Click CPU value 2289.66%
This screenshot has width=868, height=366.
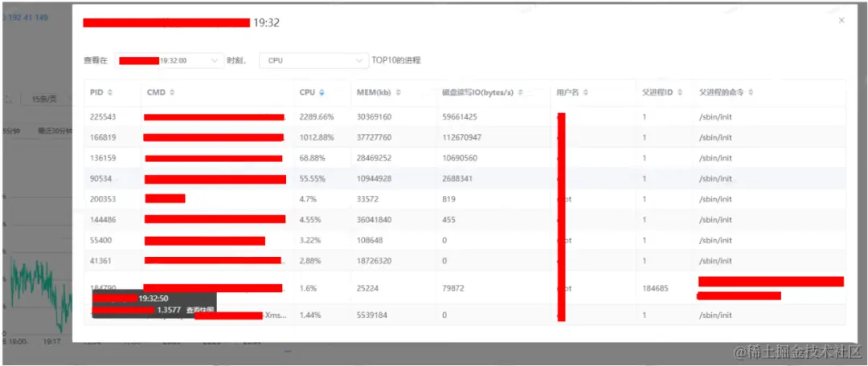pos(317,117)
